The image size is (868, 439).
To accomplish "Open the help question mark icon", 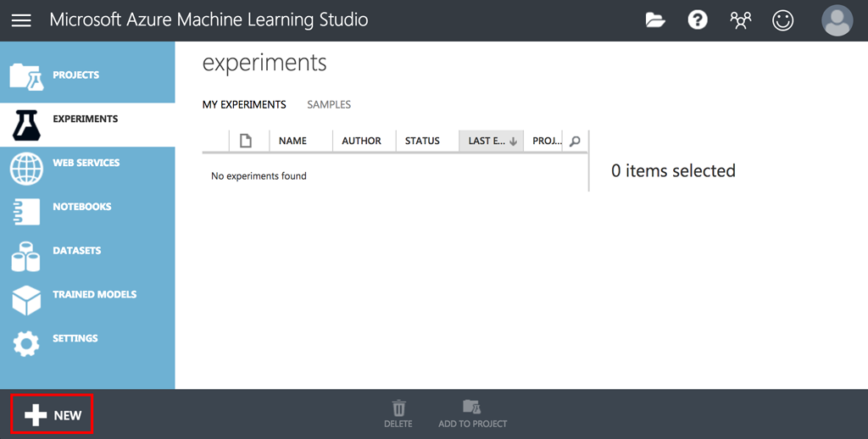I will [x=698, y=20].
